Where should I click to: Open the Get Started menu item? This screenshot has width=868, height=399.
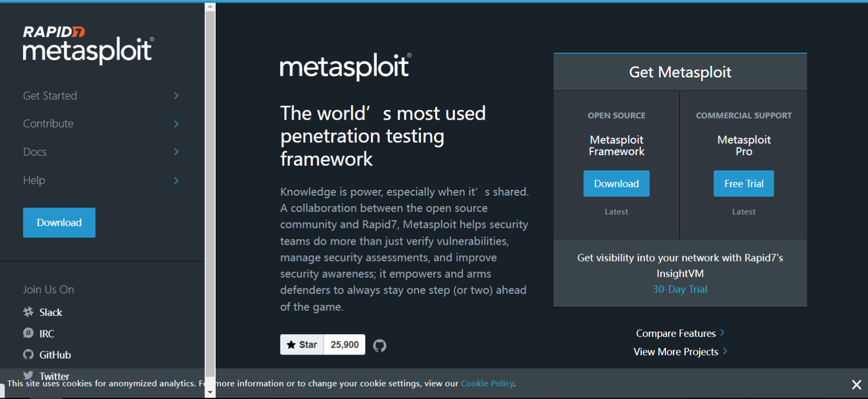[x=50, y=96]
